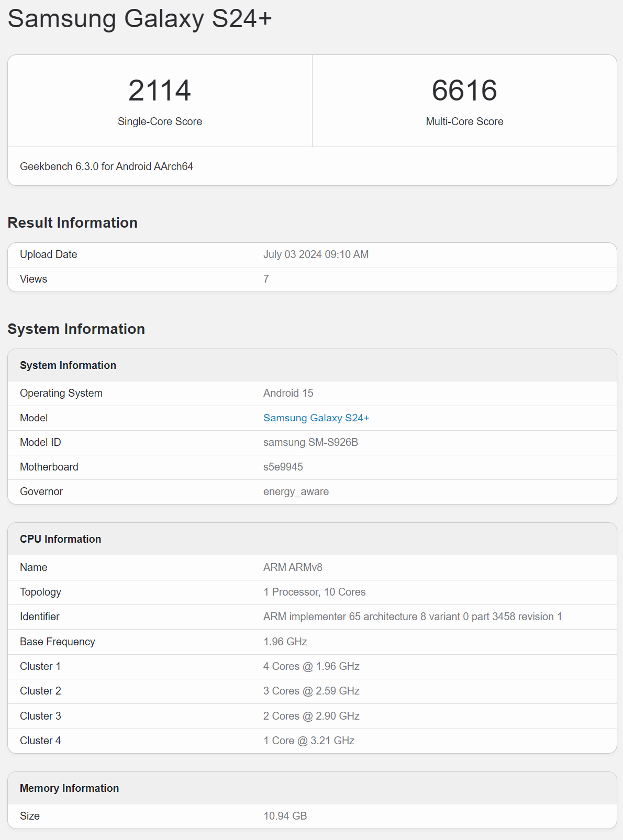Click the CPU name ARM ARMv8

[x=293, y=567]
